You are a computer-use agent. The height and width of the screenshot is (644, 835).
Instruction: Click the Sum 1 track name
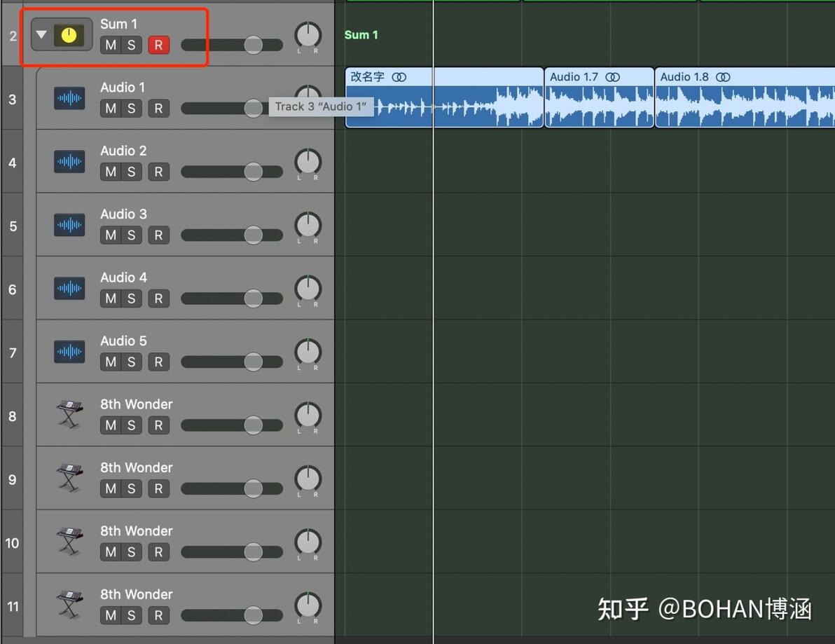(119, 24)
